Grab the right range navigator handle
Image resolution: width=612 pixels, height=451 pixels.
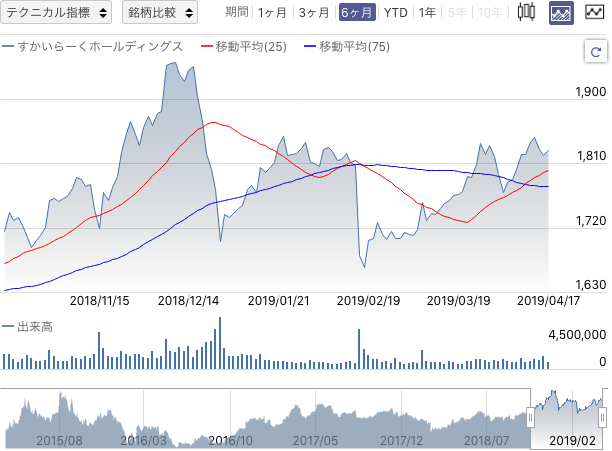[603, 418]
